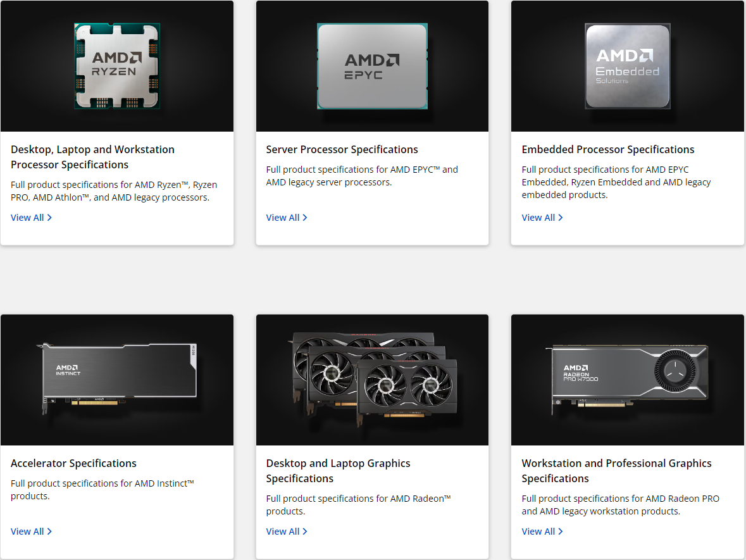This screenshot has width=746, height=560.
Task: Click the AMD EPYC legacy server processors description
Action: (x=362, y=175)
